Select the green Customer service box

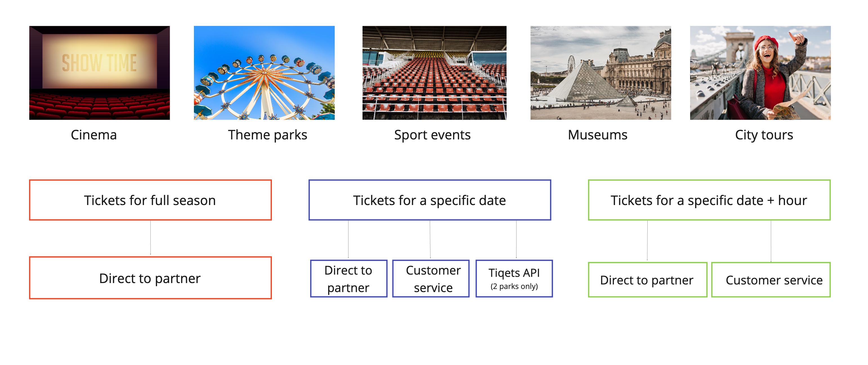(x=771, y=280)
